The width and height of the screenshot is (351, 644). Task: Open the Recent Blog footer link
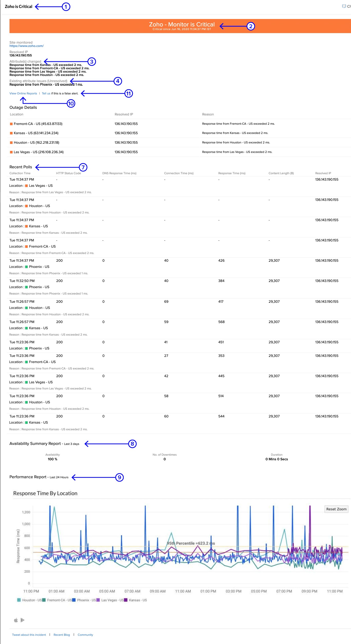62,635
